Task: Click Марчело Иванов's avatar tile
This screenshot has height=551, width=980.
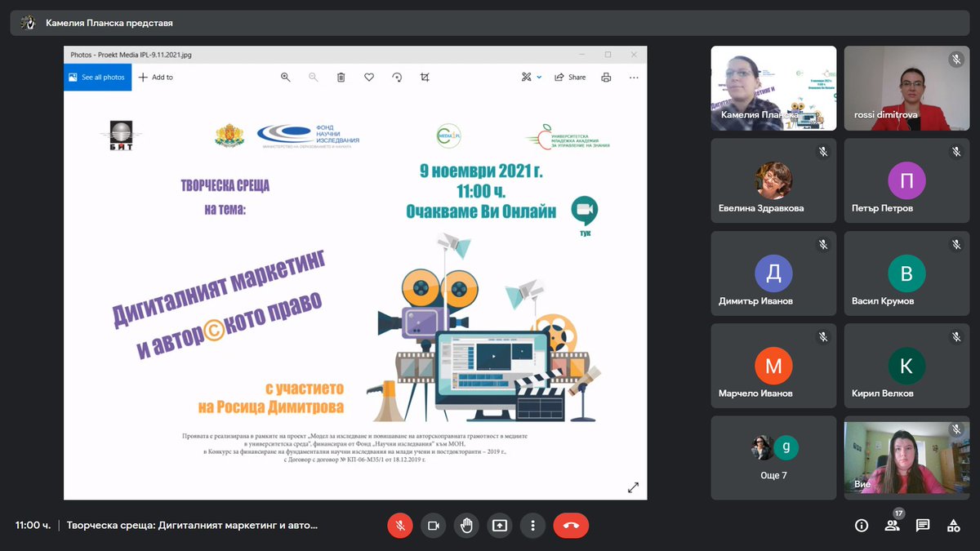Action: 773,366
